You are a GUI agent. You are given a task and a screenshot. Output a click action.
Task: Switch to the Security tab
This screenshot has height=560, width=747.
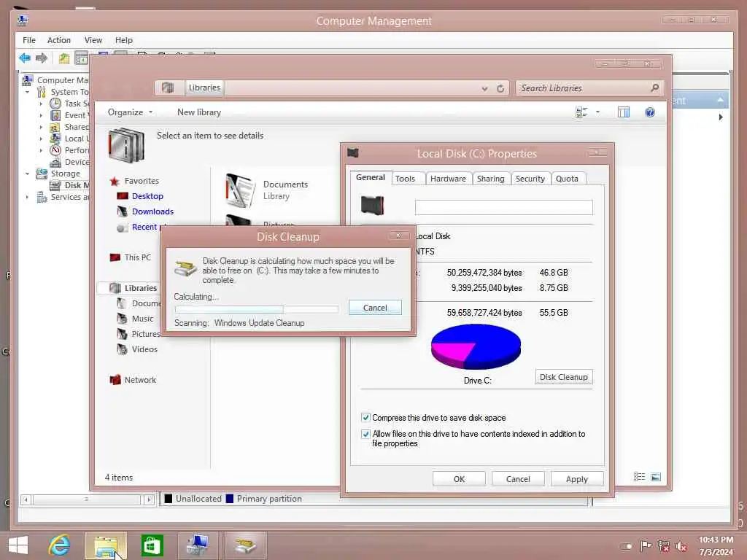530,179
